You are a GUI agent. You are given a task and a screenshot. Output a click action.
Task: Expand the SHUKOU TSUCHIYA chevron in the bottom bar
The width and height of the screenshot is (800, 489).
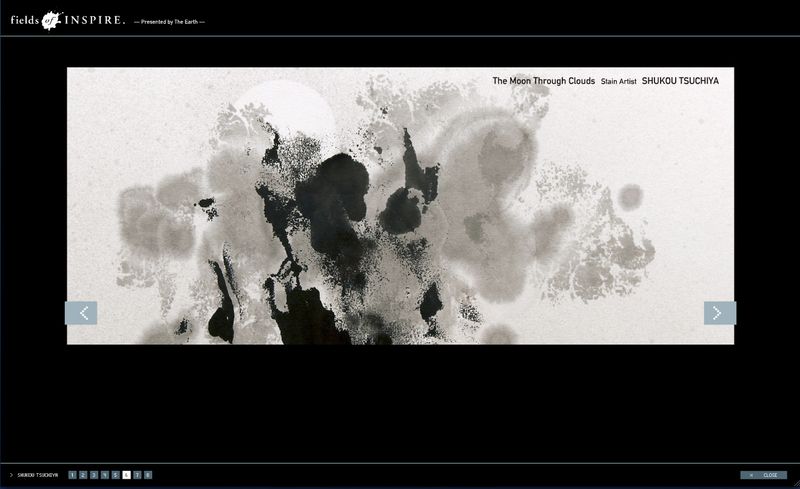point(11,475)
